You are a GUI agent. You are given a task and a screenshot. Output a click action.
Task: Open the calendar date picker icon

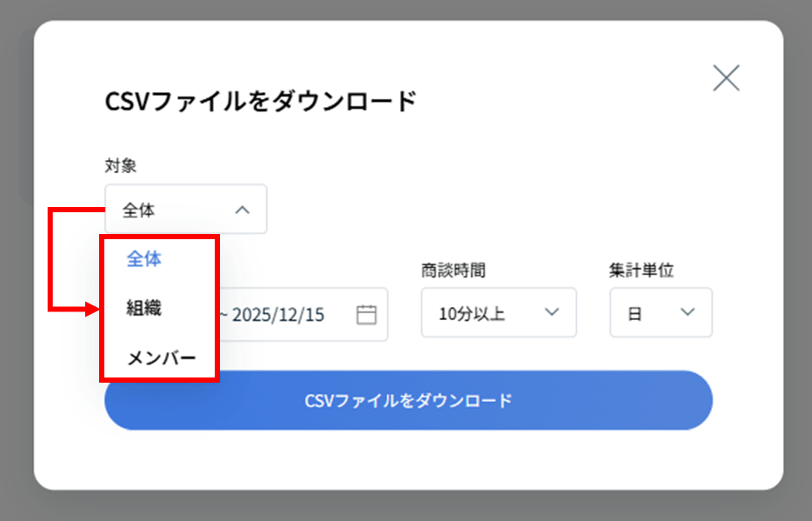pyautogui.click(x=366, y=314)
